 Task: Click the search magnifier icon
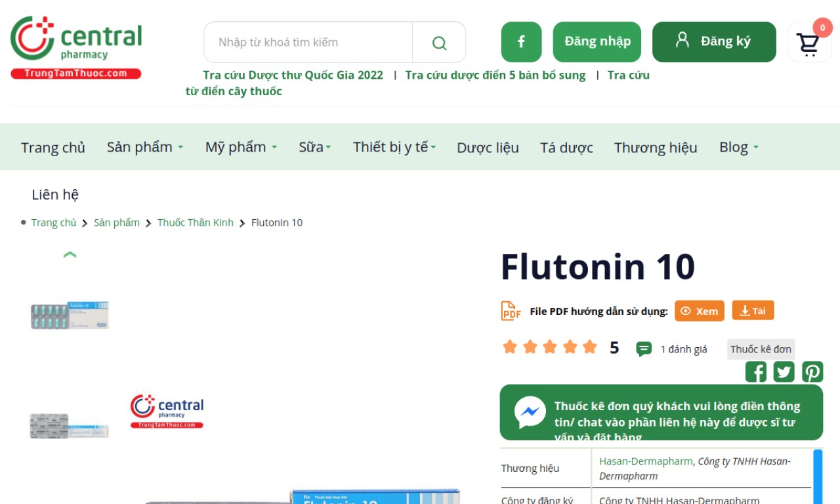pyautogui.click(x=439, y=43)
